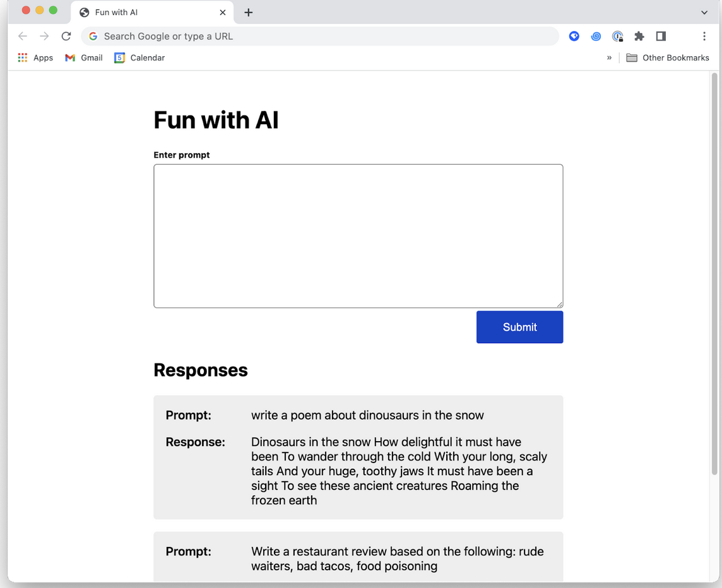The height and width of the screenshot is (588, 722).
Task: Click the restaurant review prompt text
Action: (398, 558)
